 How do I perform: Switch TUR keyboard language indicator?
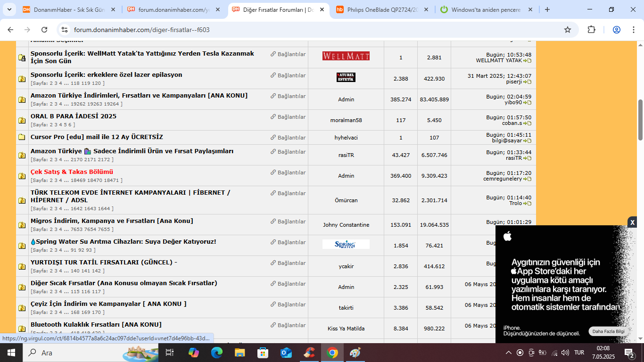[x=579, y=353]
